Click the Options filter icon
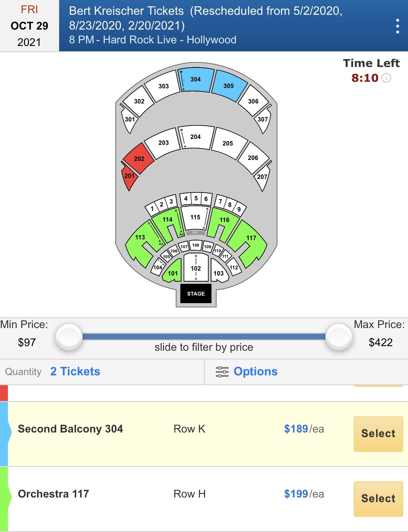The width and height of the screenshot is (408, 532). (223, 371)
